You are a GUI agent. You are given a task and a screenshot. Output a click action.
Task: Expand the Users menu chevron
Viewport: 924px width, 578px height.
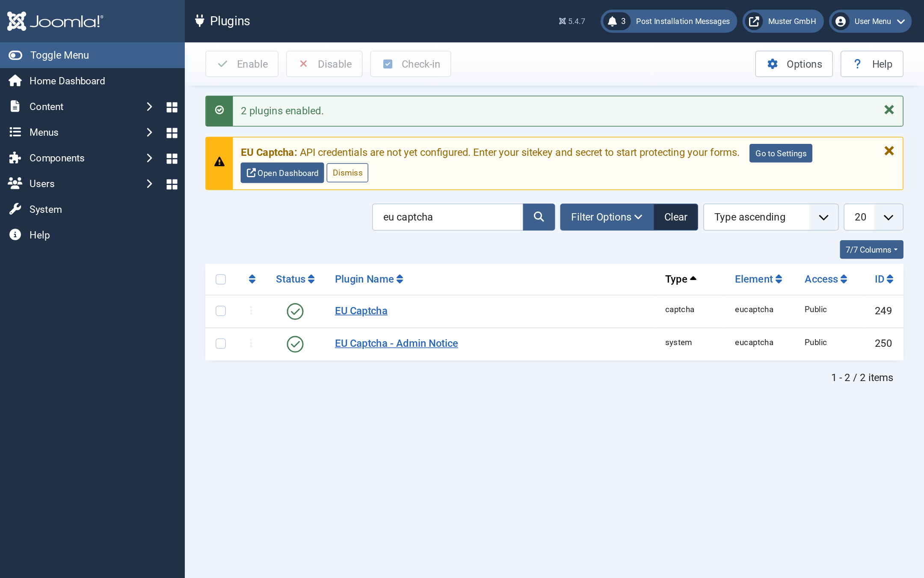coord(149,184)
